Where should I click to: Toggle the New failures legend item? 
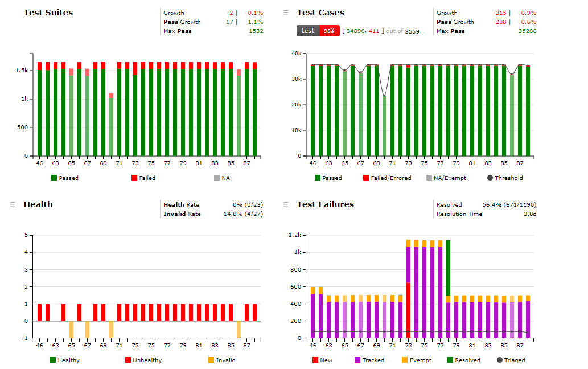[x=323, y=360]
